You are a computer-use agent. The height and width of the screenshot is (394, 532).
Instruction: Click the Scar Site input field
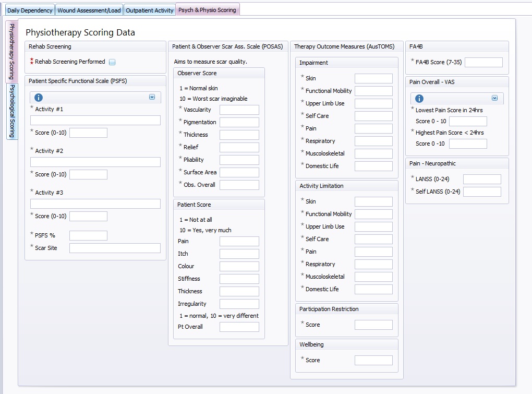tap(115, 248)
